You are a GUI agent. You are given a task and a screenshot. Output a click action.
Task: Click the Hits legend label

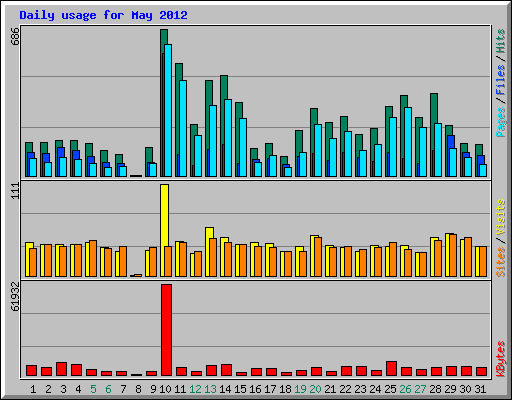(x=501, y=41)
